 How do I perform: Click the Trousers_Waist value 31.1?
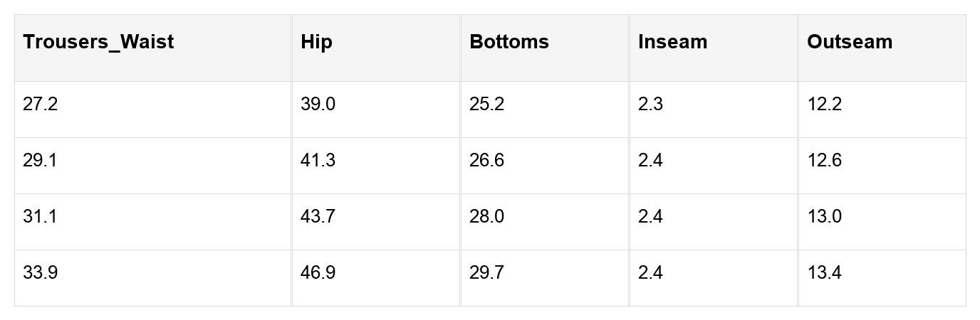coord(41,217)
